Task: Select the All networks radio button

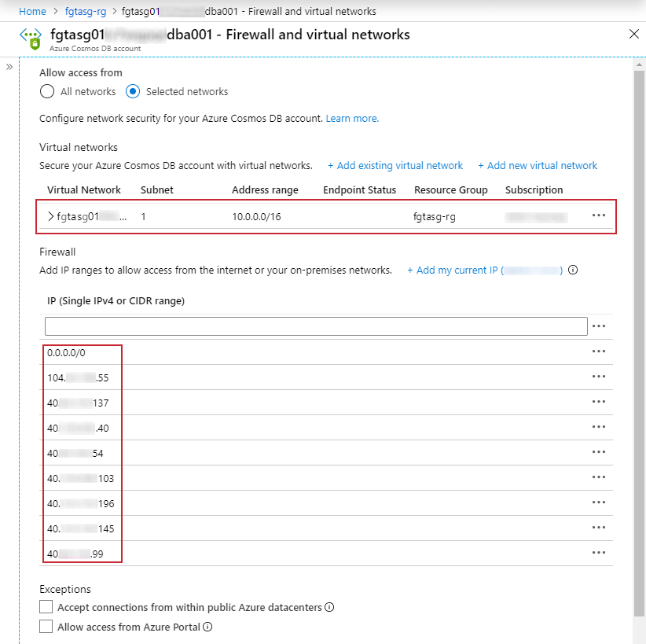Action: click(x=47, y=91)
